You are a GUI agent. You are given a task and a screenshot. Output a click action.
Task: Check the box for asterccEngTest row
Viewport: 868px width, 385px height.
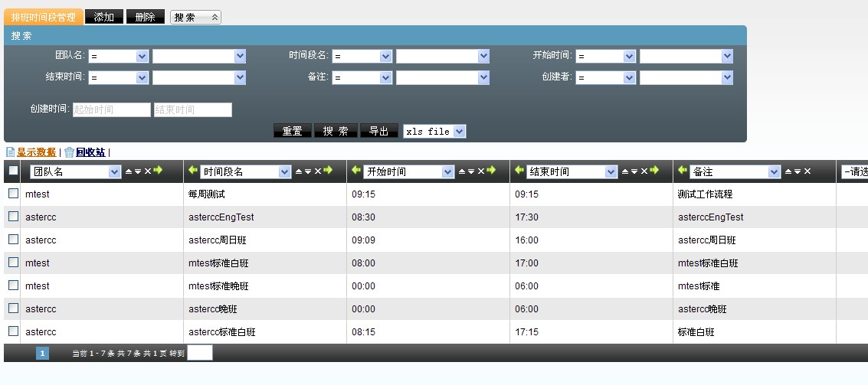pos(13,217)
